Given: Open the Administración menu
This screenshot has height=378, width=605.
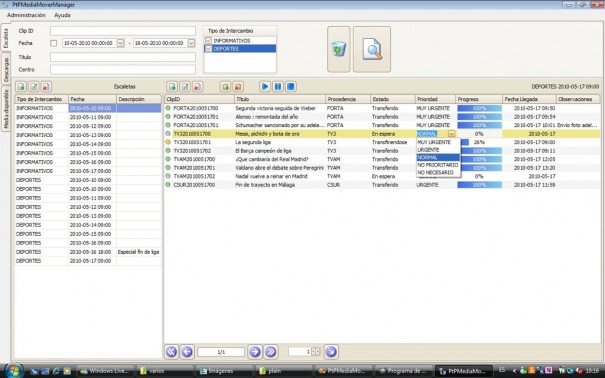Looking at the screenshot, I should tap(26, 15).
